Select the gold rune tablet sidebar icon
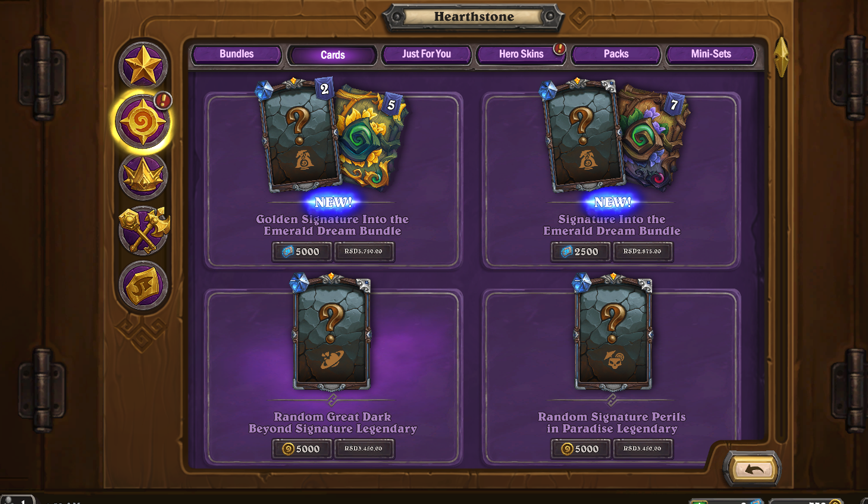The image size is (868, 504). tap(143, 285)
